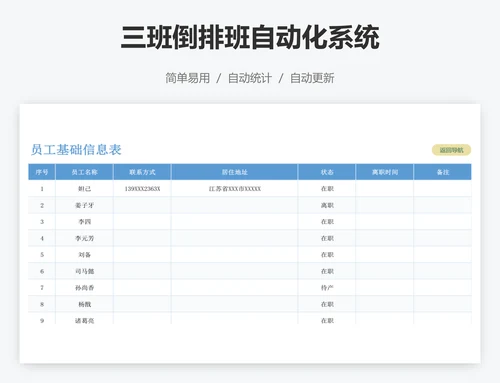This screenshot has width=500, height=383.
Task: Click the employee name cell 姜子牙
Action: pyautogui.click(x=84, y=205)
